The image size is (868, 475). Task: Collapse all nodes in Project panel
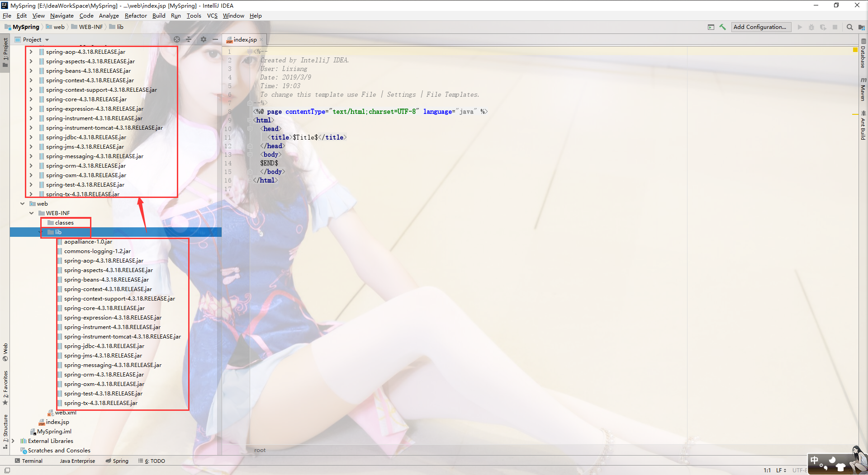click(189, 39)
